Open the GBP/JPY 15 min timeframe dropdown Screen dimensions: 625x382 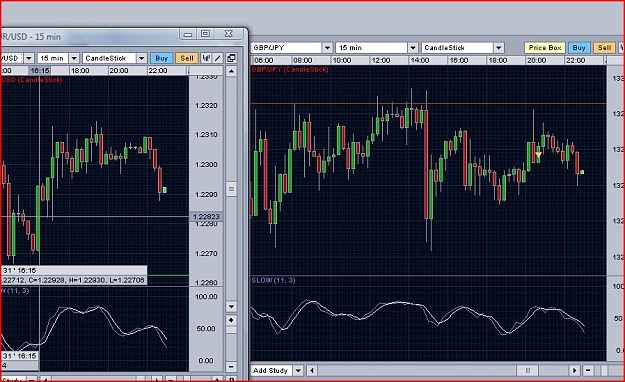pyautogui.click(x=413, y=48)
